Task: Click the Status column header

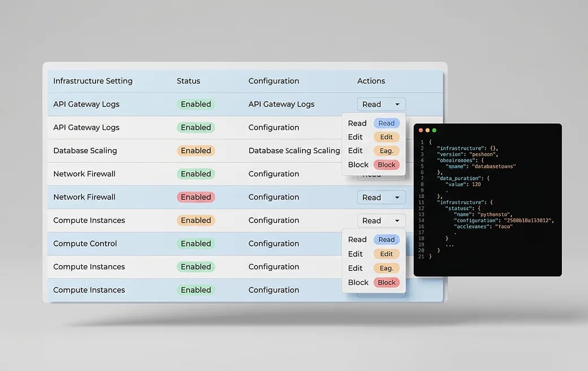Action: point(188,81)
